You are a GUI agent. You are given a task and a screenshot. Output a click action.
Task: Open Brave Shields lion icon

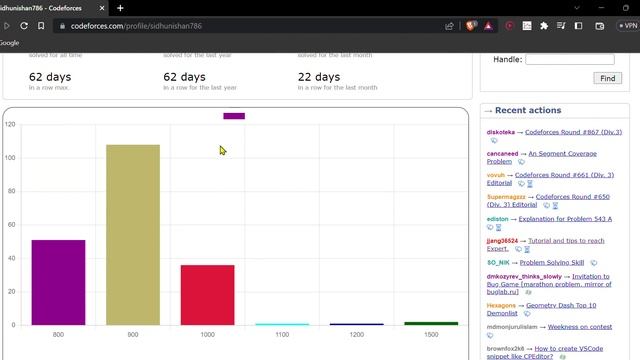(x=471, y=26)
